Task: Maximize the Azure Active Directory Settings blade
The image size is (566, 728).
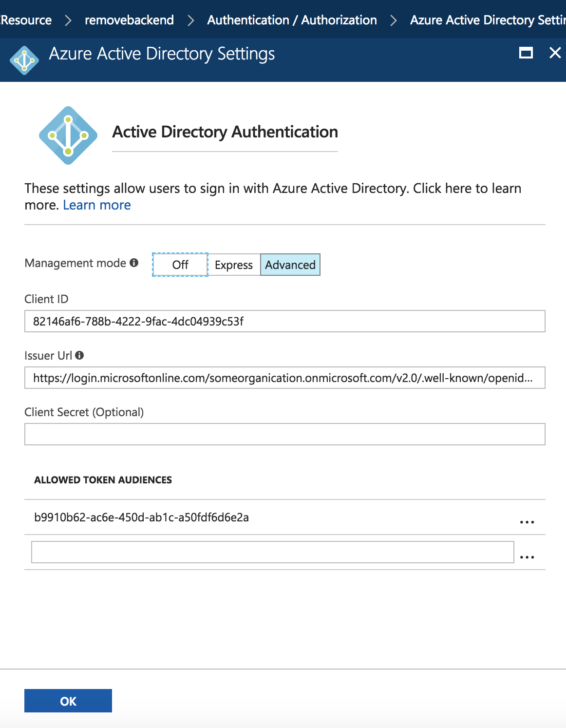Action: point(526,53)
